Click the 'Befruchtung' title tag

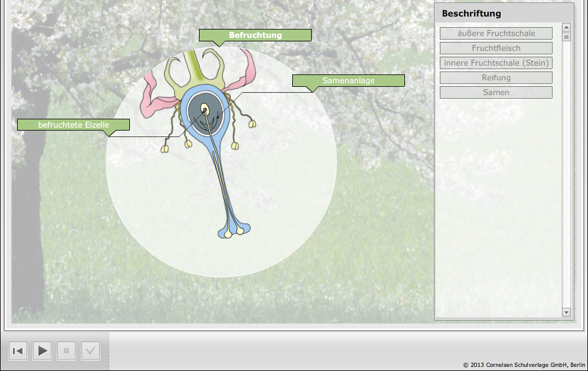(x=255, y=35)
